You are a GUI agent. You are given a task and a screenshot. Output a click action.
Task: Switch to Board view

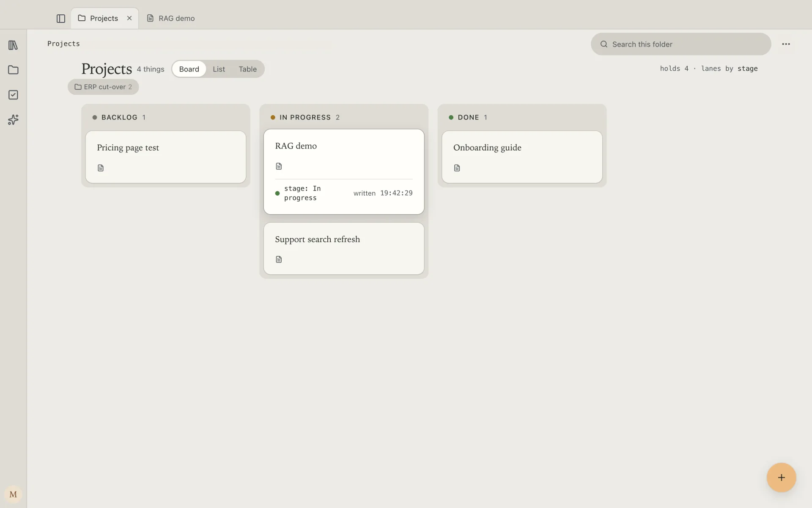click(189, 69)
